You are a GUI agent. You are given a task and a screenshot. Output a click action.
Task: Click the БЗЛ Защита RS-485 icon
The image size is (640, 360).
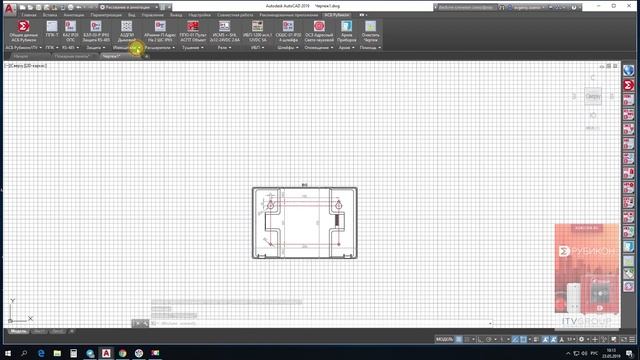tap(96, 27)
